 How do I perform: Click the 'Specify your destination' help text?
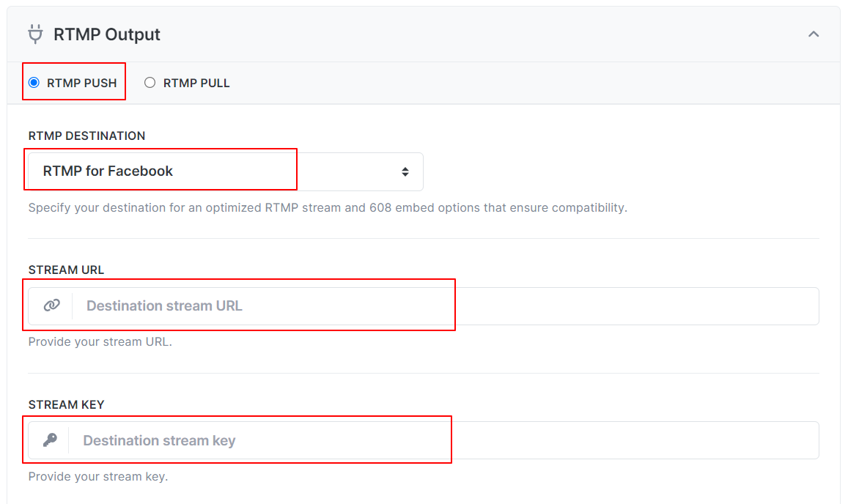click(328, 207)
